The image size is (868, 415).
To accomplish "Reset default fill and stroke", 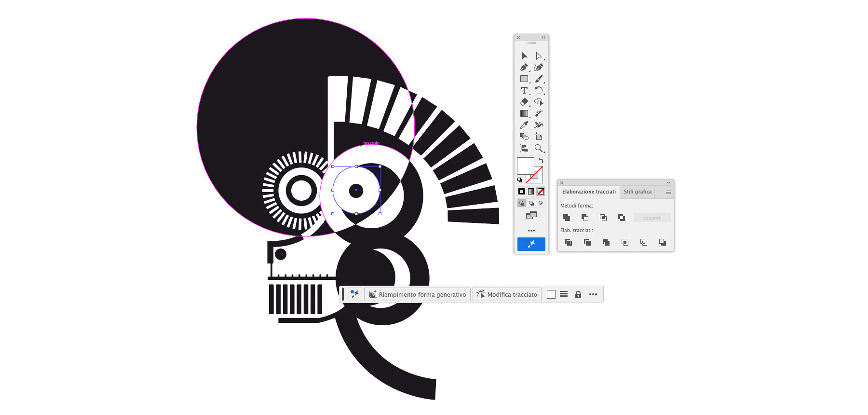I will 520,180.
